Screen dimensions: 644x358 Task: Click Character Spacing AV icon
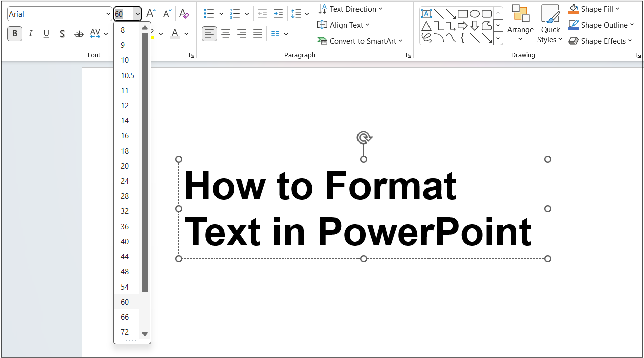pos(95,34)
